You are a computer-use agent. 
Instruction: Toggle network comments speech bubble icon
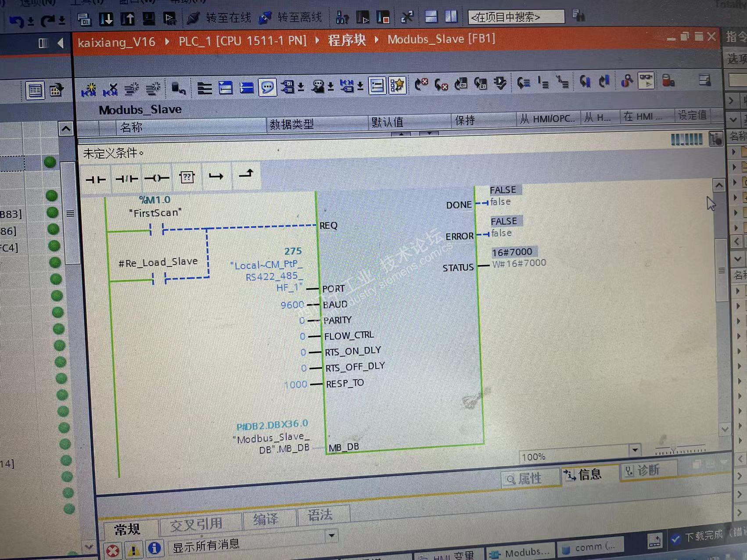267,87
